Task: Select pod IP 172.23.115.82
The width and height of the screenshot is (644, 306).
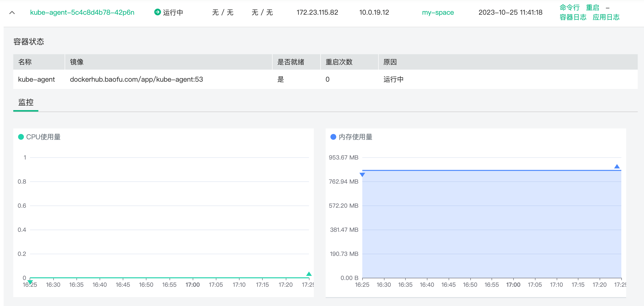Action: pyautogui.click(x=317, y=13)
